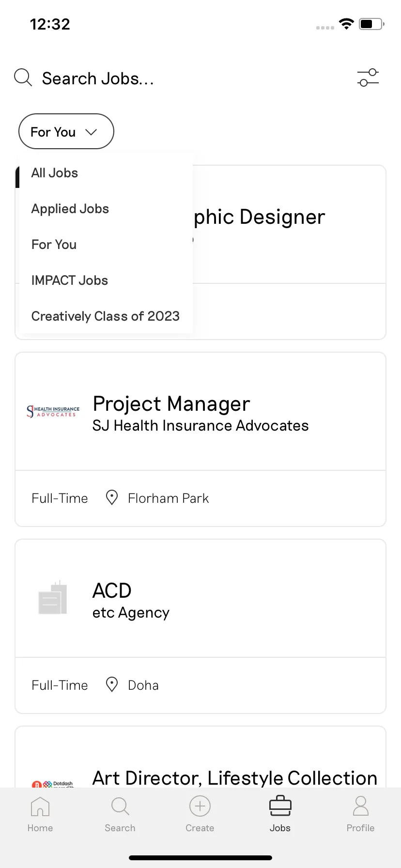
Task: Choose Creatively Class of 2023 option
Action: 106,316
